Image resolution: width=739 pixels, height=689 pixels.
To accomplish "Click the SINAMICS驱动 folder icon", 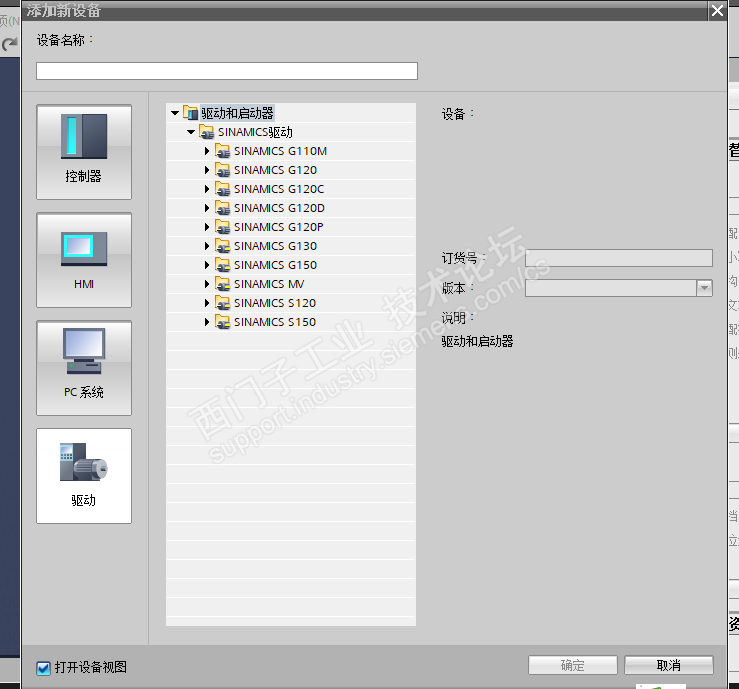I will 206,132.
